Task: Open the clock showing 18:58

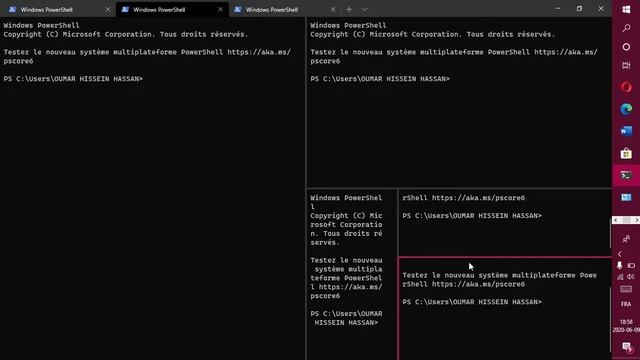Action: point(626,326)
